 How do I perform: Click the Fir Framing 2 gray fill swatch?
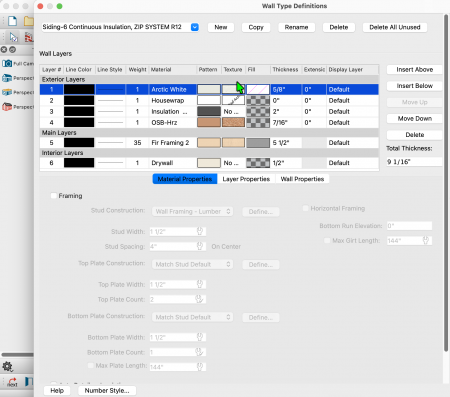258,143
